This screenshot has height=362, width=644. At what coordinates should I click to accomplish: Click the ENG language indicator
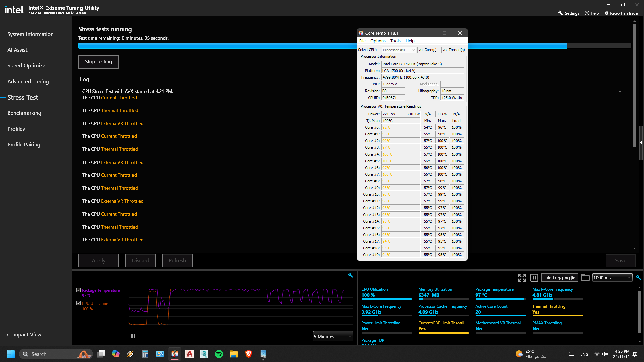(584, 354)
